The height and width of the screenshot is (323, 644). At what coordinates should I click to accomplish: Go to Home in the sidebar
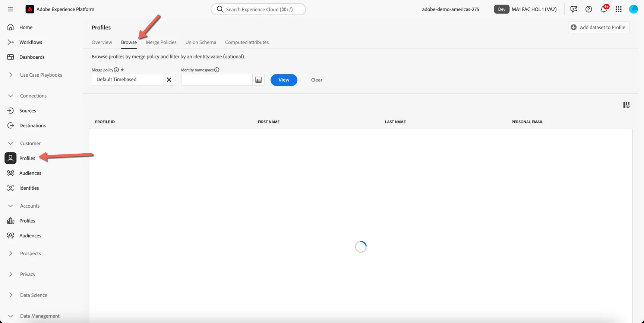[26, 27]
